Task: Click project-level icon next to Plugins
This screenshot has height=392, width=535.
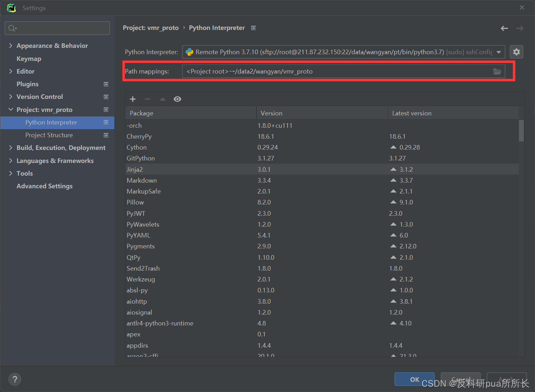Action: [x=106, y=84]
